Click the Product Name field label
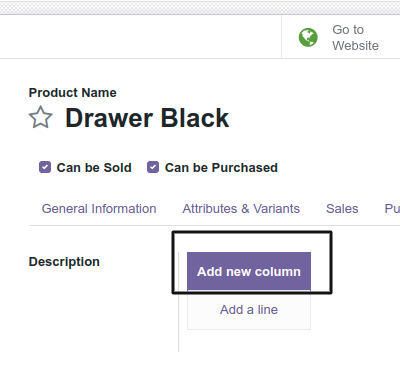Screen dimensions: 400x388 (73, 93)
